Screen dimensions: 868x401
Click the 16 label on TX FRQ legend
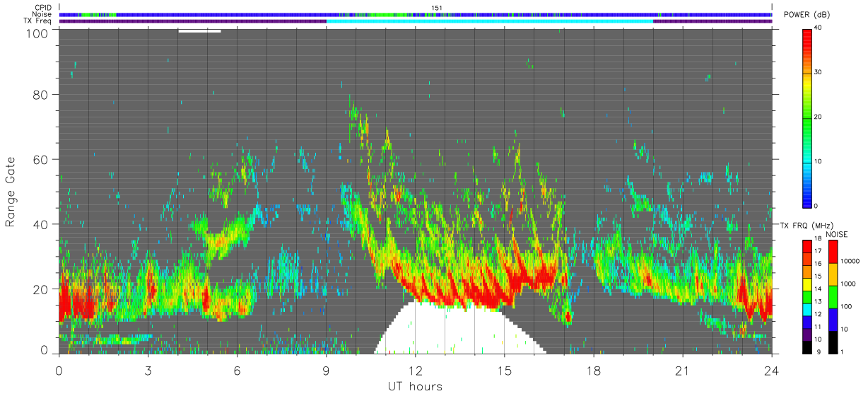click(x=818, y=264)
